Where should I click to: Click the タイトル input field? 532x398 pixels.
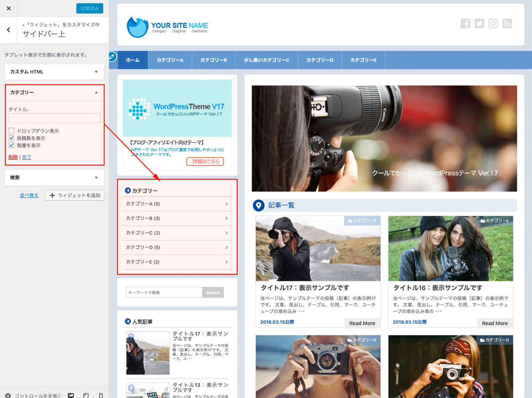pyautogui.click(x=54, y=118)
